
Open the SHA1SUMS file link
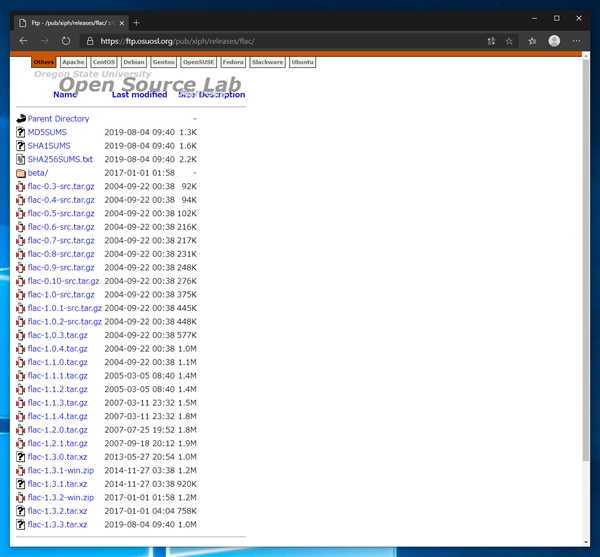coord(49,146)
